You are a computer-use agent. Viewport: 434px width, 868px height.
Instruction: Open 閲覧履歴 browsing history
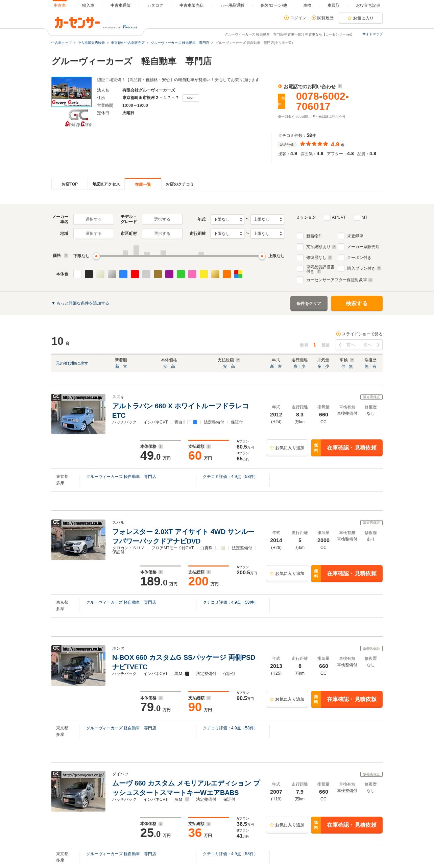coord(322,18)
